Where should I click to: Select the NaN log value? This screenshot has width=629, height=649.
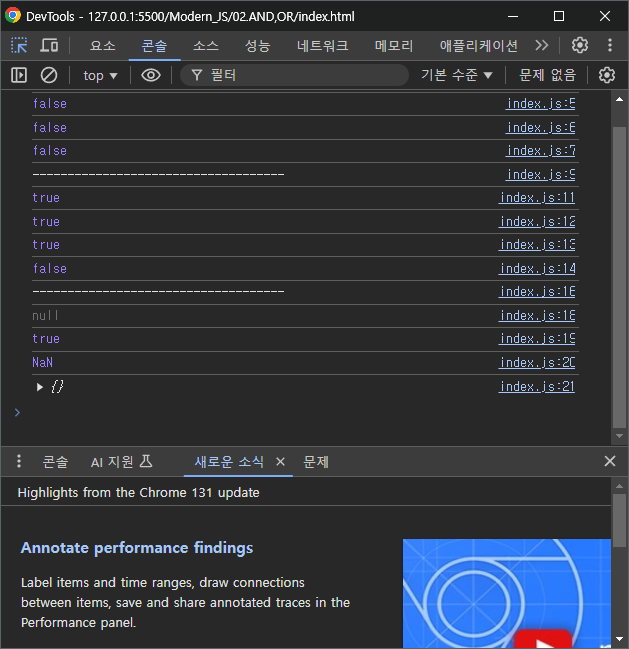tap(43, 363)
